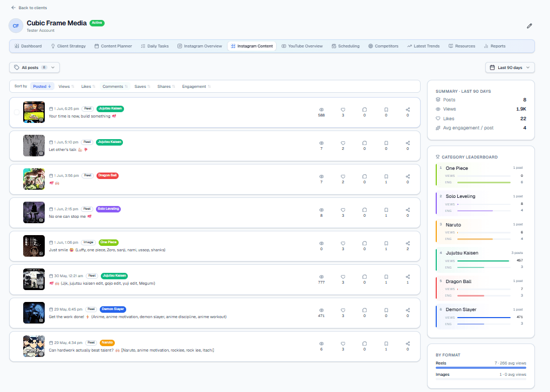Click the Jujutsu Kaisen tag on the 6:25 pm post
The height and width of the screenshot is (392, 550).
click(x=110, y=109)
